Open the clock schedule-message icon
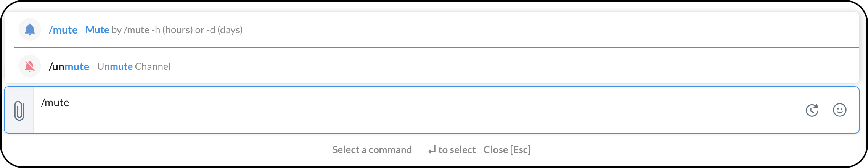 [812, 110]
